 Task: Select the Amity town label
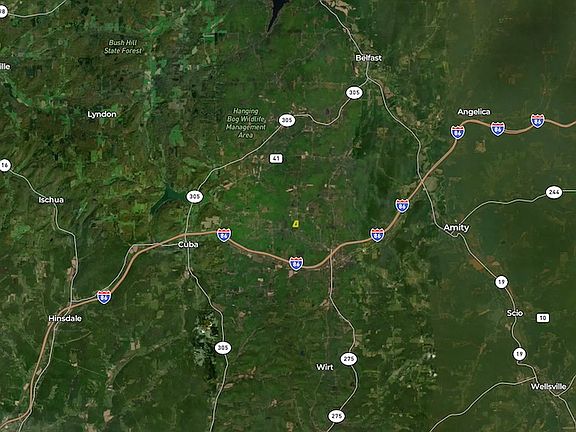tap(456, 228)
